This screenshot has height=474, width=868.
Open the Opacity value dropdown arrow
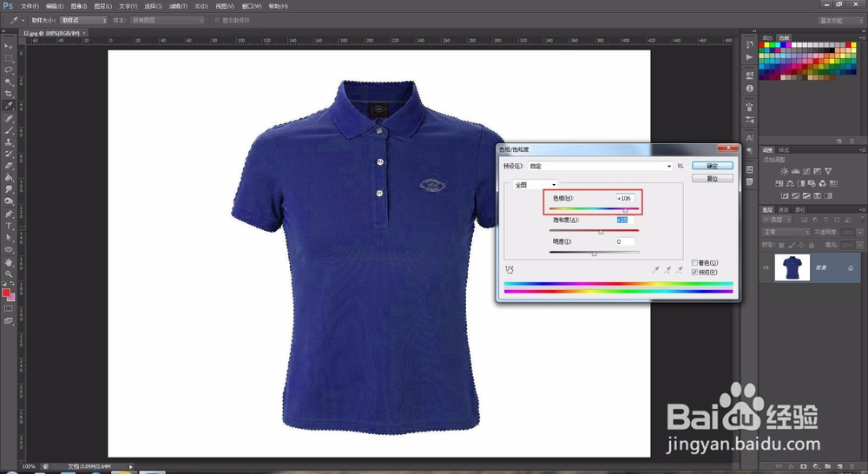point(861,232)
